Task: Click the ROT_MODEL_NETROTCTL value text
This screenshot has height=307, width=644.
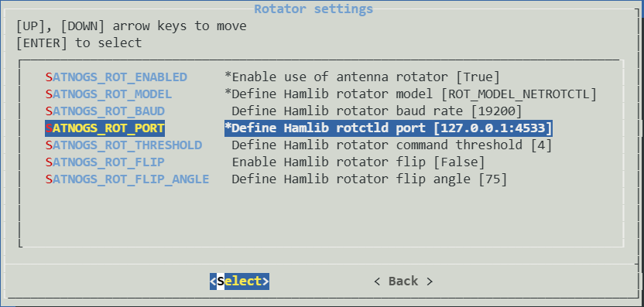Action: tap(519, 94)
